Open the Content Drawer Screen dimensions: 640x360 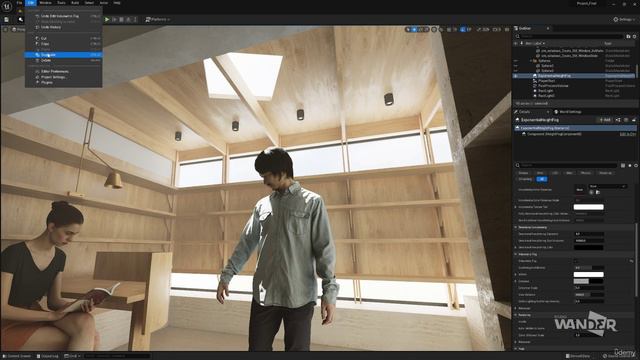17,356
